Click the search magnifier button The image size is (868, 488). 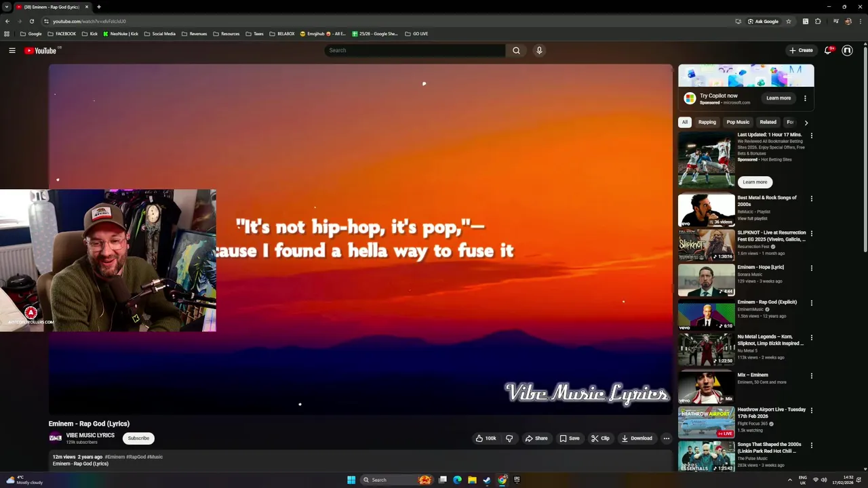point(516,50)
